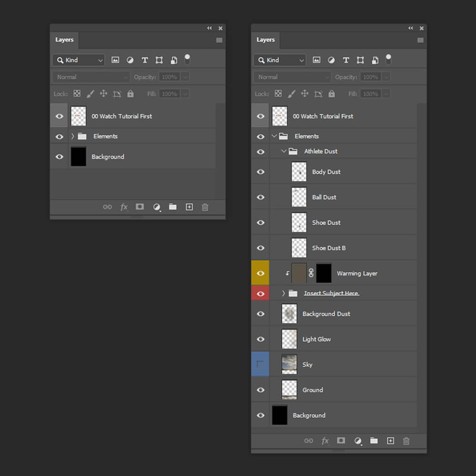Open the Add layer style fx icon
Screen dimensions: 476x476
pos(325,441)
